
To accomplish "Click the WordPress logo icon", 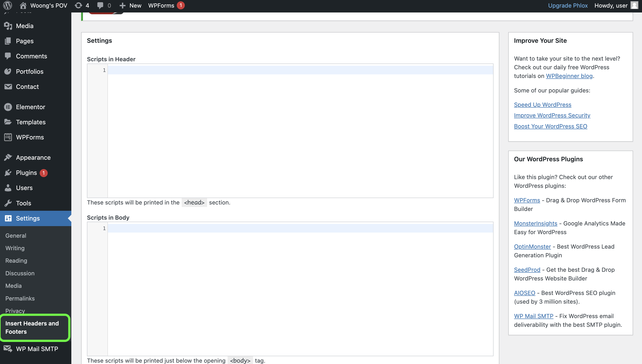I will pos(8,5).
